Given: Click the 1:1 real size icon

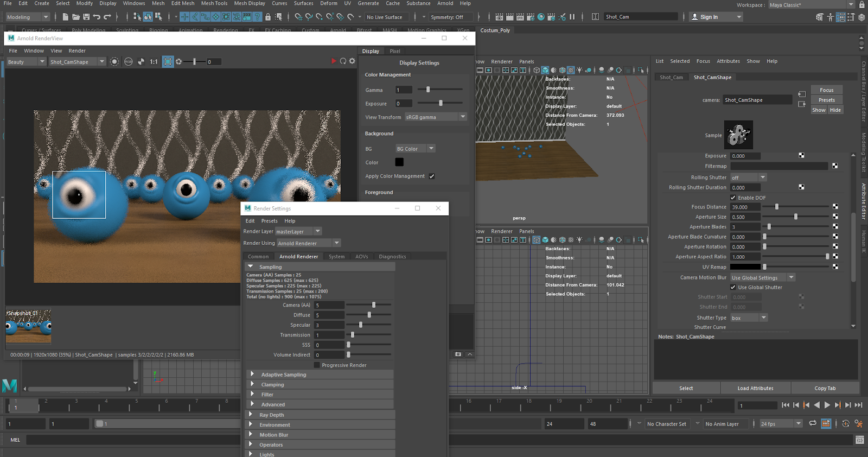Looking at the screenshot, I should point(154,62).
